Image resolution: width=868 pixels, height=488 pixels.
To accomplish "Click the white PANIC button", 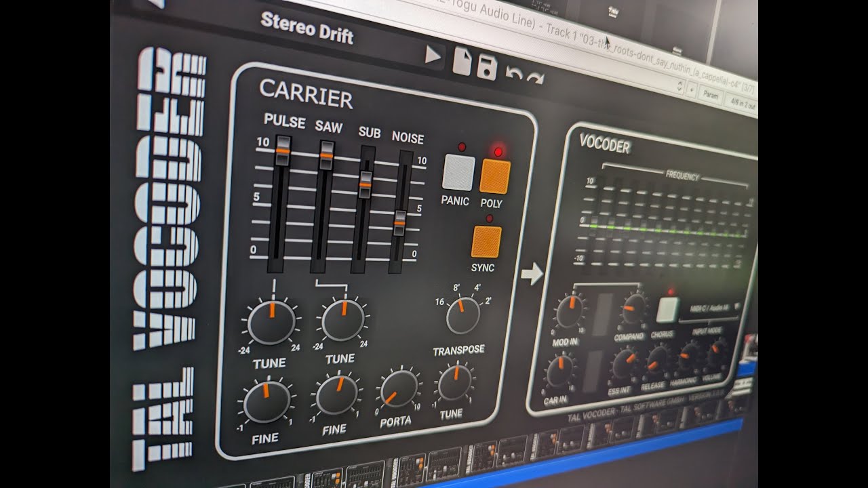I will 458,172.
